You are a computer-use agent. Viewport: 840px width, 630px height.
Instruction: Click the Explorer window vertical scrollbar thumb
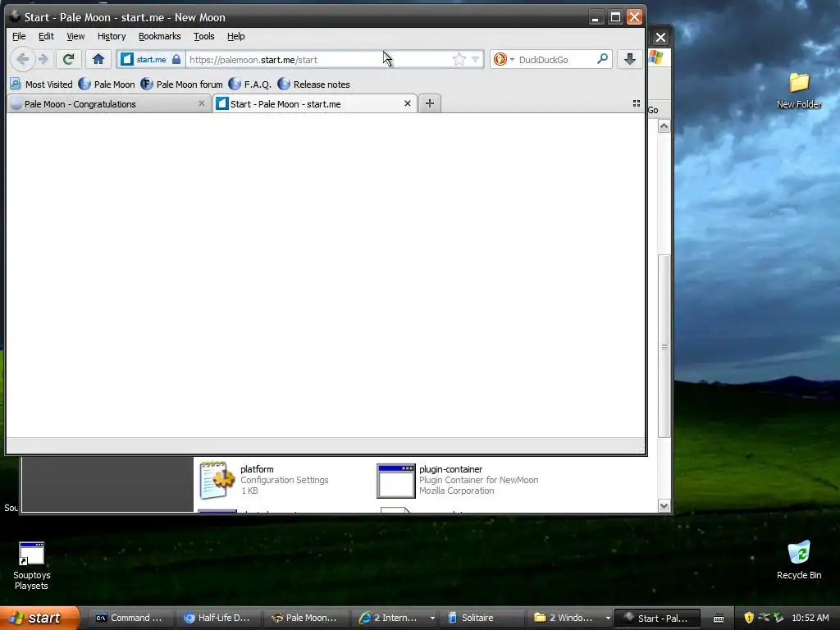point(664,346)
